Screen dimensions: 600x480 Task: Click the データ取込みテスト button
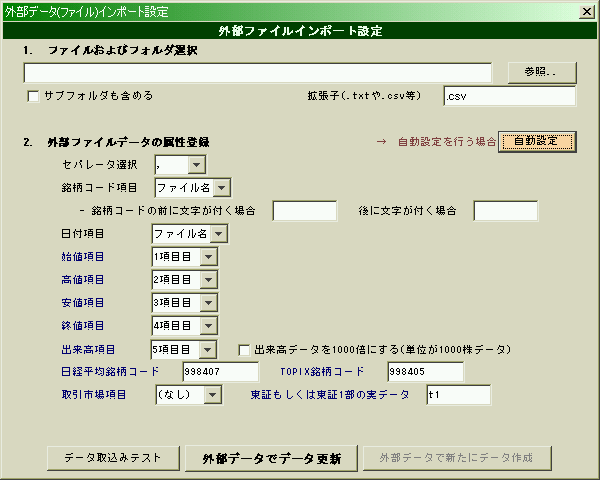[113, 458]
